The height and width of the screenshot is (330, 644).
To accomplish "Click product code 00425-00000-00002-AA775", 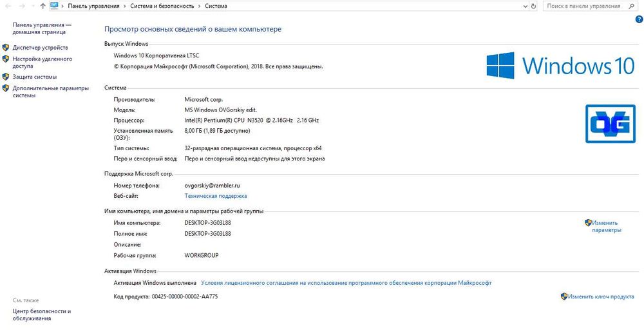I will [185, 296].
